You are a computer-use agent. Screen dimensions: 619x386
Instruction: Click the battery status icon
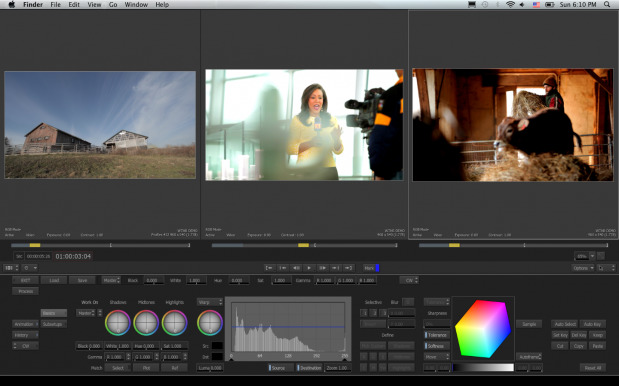pyautogui.click(x=550, y=5)
